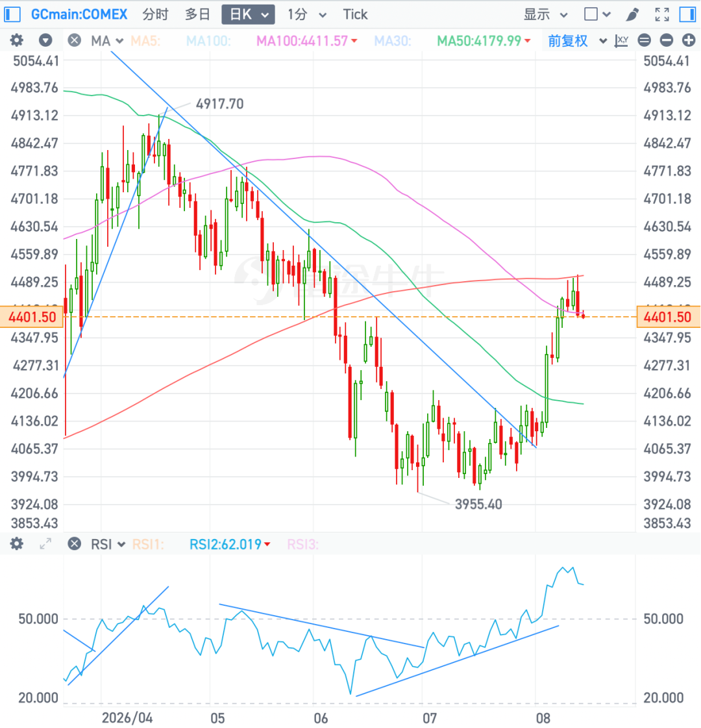The image size is (701, 728).
Task: Click the right RSI 20.000 axis label
Action: [663, 698]
